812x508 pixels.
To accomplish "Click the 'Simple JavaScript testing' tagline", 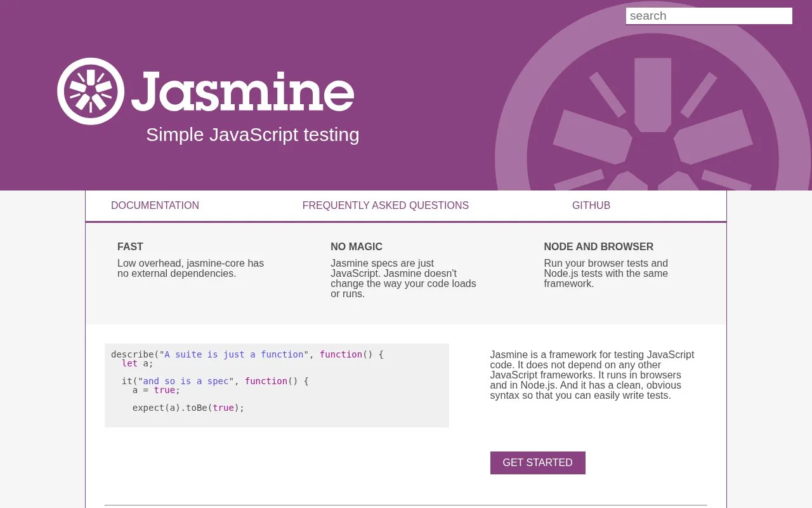I will click(x=252, y=135).
